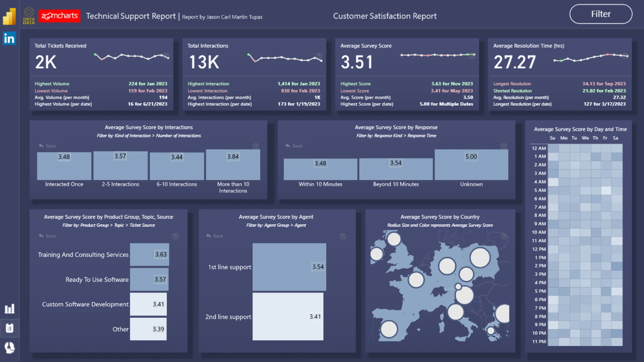Click info icon on Total Tickets Received sparkline
This screenshot has width=644, height=362.
pos(166,56)
